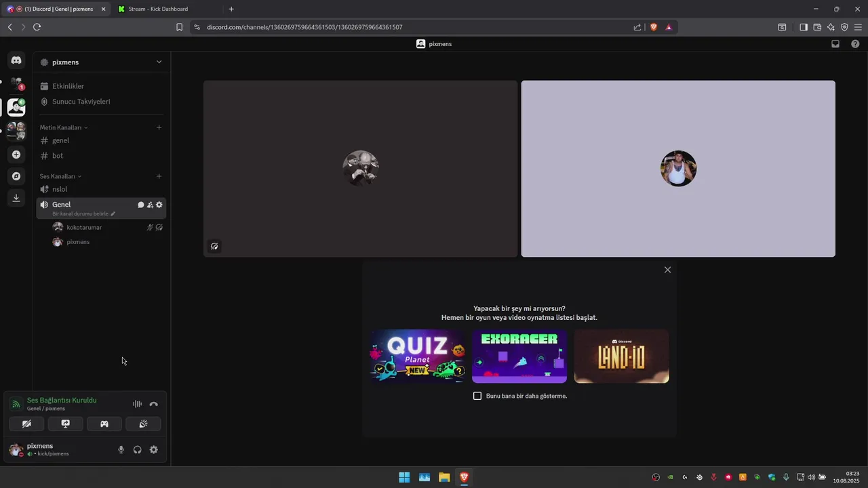Open Sunucu Takviyeleri boosts item
Screen dimensions: 868x488
click(x=101, y=102)
